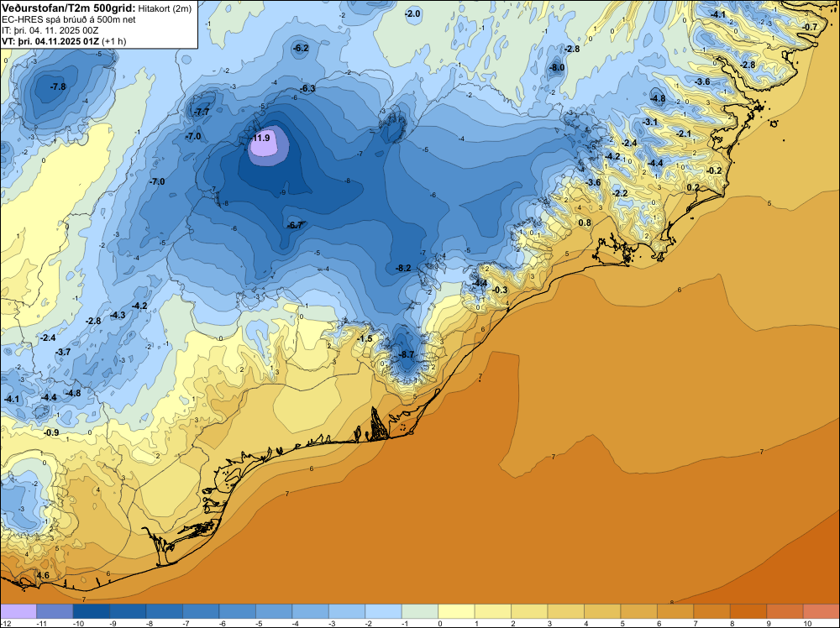Click the -2.2 temperature label
The width and height of the screenshot is (840, 628).
coord(620,193)
